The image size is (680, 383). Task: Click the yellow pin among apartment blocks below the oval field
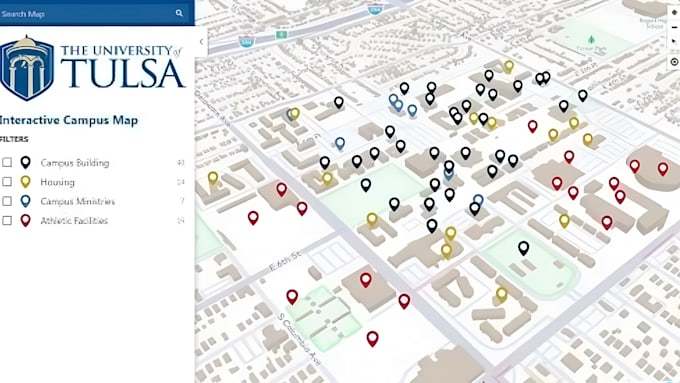(501, 295)
